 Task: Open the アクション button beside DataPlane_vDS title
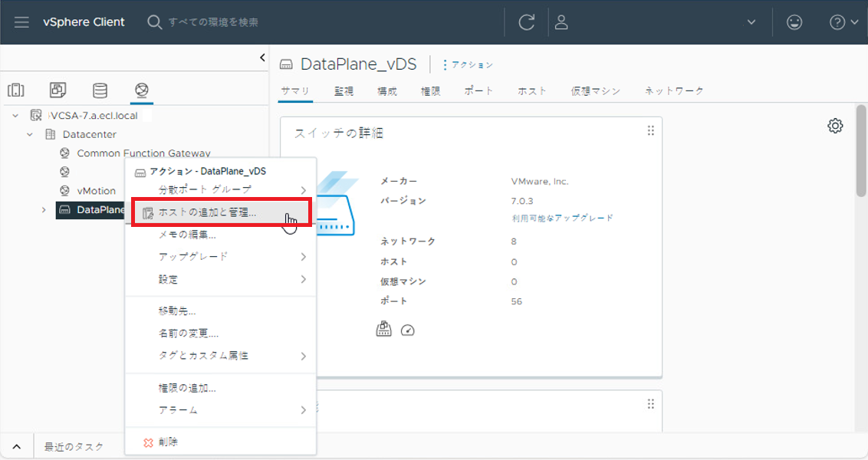coord(467,65)
